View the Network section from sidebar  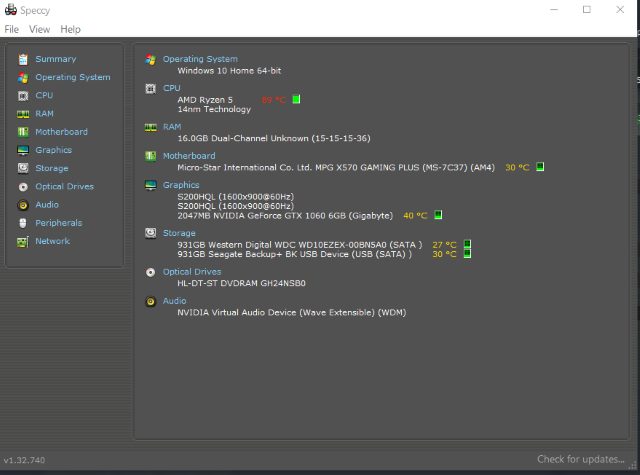[x=53, y=241]
